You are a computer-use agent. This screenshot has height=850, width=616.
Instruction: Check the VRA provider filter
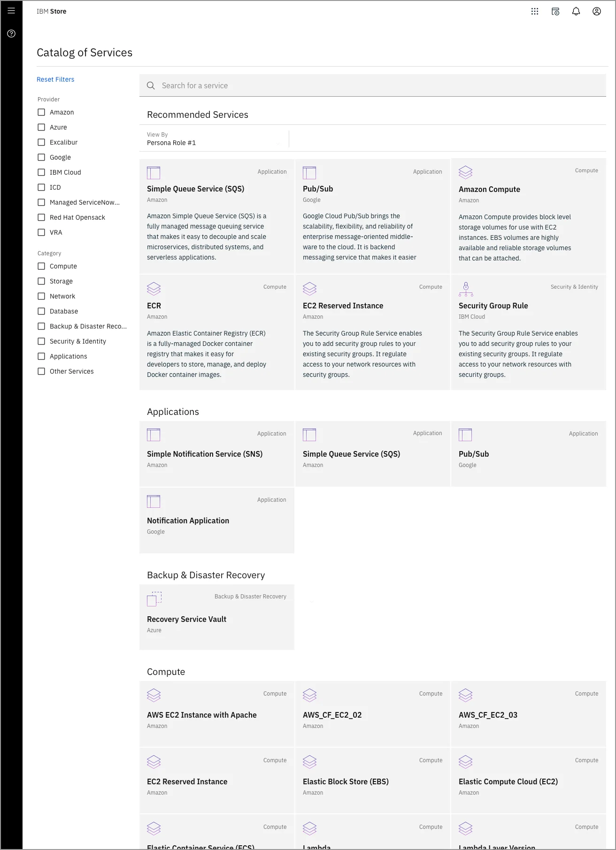[x=41, y=232]
